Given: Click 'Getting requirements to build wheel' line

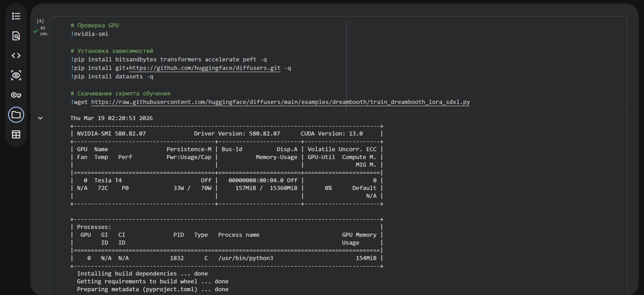Looking at the screenshot, I should click(x=153, y=282).
